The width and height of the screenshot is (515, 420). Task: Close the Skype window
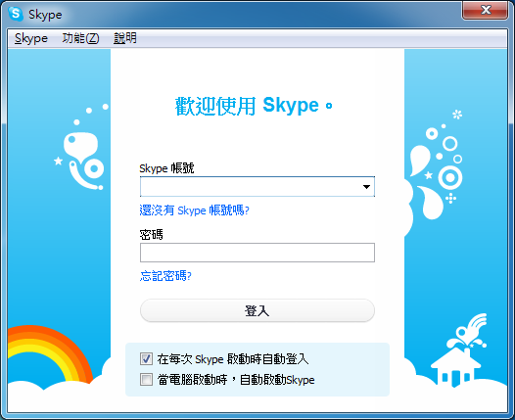click(485, 11)
